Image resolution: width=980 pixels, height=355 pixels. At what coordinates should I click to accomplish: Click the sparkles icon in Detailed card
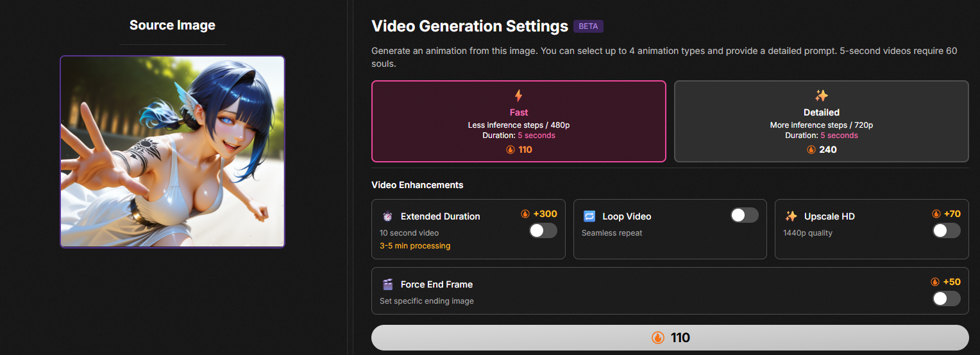822,96
